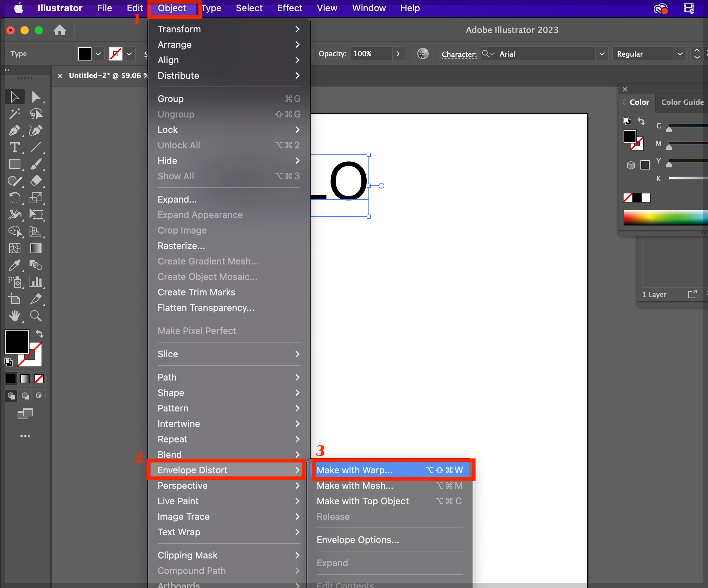Expand the Opacity options arrow
Viewport: 708px width, 588px height.
click(398, 54)
